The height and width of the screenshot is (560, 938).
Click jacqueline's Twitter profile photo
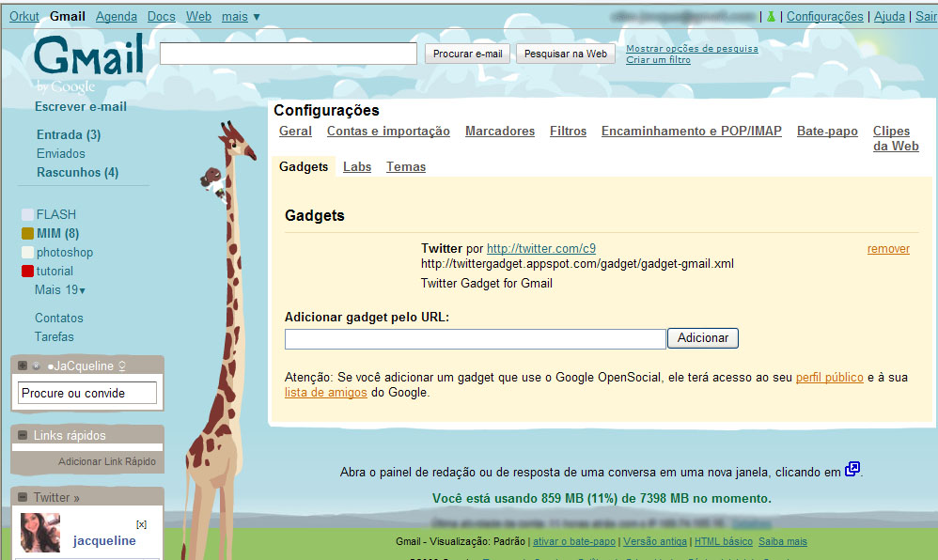[x=40, y=533]
